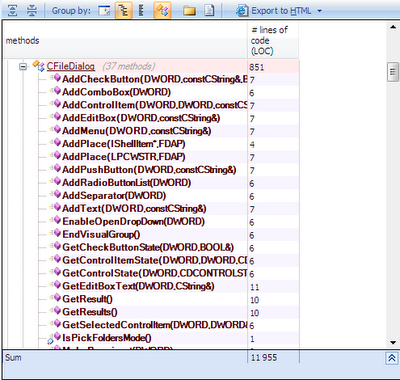The width and height of the screenshot is (400, 380).
Task: Click the vertical scrollbar thumb
Action: click(393, 71)
